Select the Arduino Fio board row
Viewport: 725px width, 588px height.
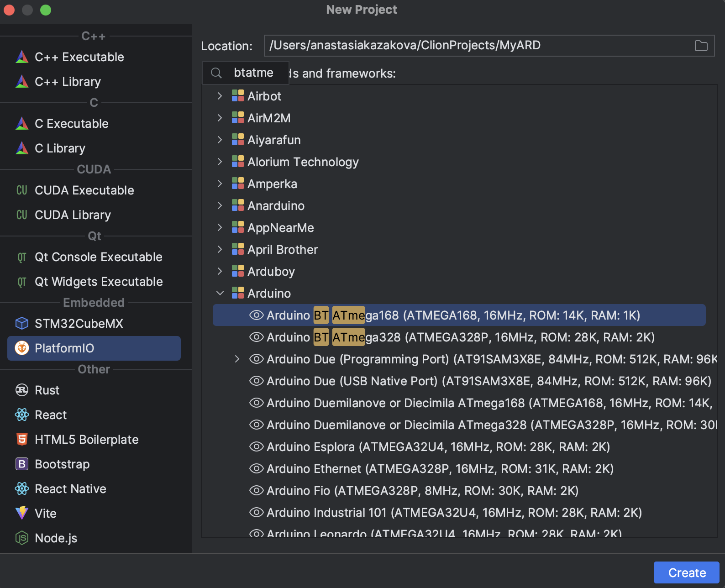pyautogui.click(x=459, y=490)
